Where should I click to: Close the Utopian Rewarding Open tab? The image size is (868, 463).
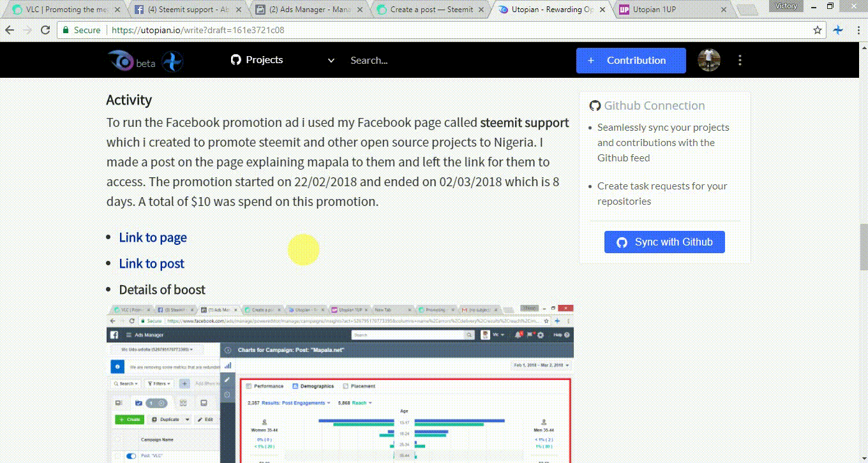pos(603,10)
